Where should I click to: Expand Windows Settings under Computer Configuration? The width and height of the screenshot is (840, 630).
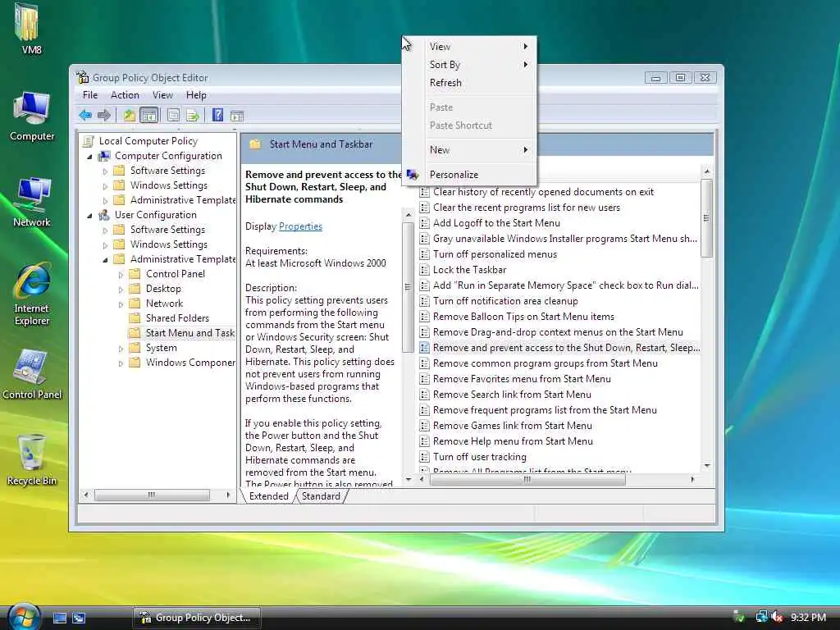(x=105, y=186)
